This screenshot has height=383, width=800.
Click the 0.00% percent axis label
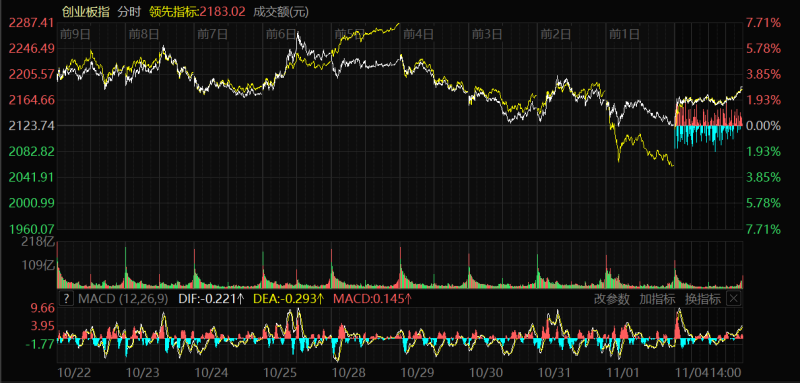tap(763, 125)
